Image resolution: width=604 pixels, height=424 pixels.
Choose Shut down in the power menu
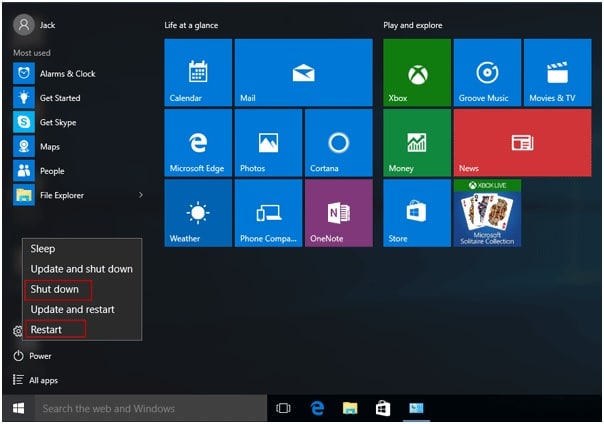pyautogui.click(x=82, y=289)
